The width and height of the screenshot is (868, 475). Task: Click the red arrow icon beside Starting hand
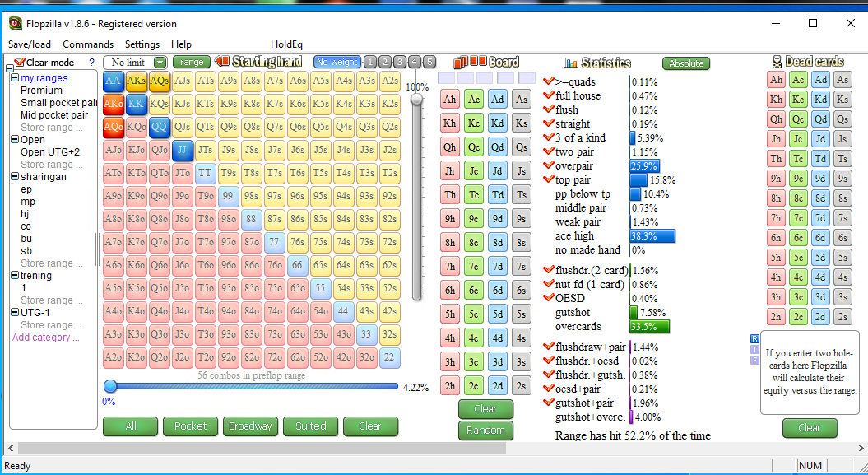[222, 61]
